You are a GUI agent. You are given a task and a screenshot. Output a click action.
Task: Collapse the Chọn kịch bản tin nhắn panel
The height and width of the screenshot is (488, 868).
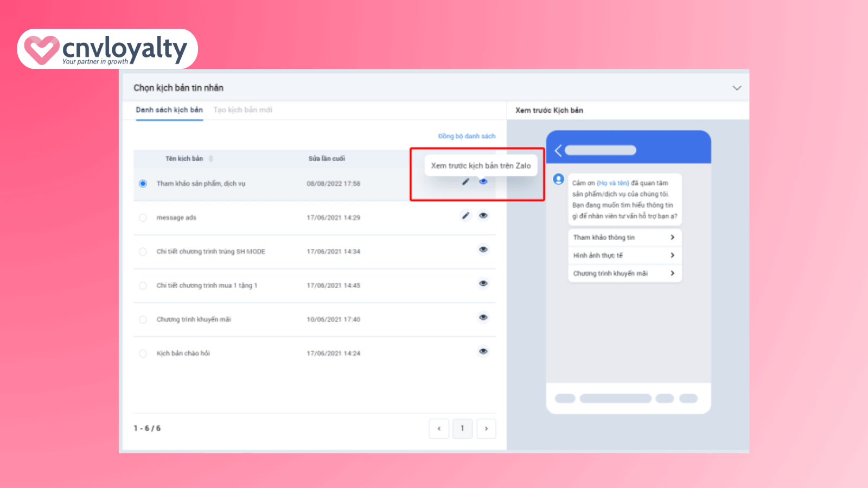(x=737, y=88)
